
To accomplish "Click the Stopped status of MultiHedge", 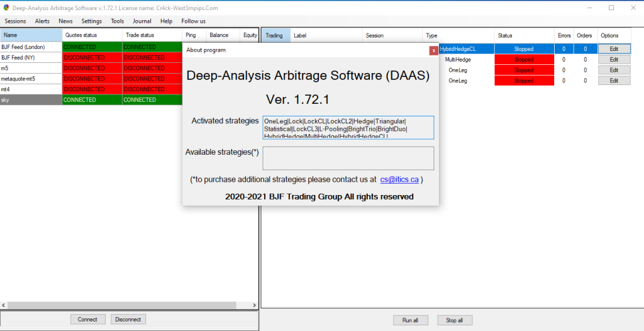I will (x=524, y=60).
